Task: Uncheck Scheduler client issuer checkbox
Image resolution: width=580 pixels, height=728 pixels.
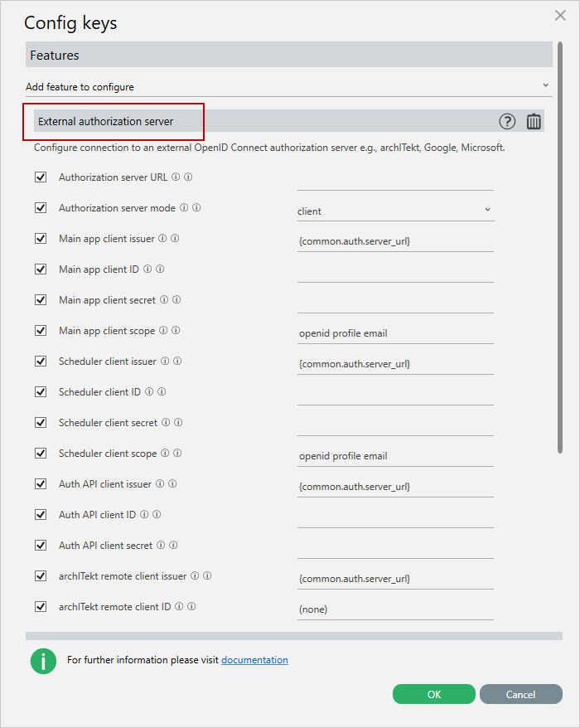Action: point(41,361)
